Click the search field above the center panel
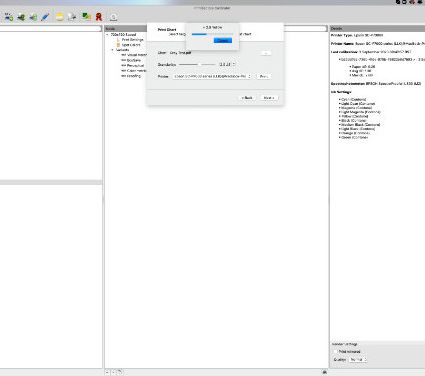 (305, 29)
